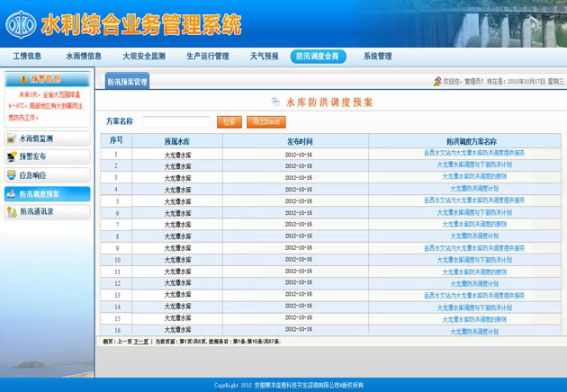
Task: Go to next page via 下一页 link
Action: [141, 342]
